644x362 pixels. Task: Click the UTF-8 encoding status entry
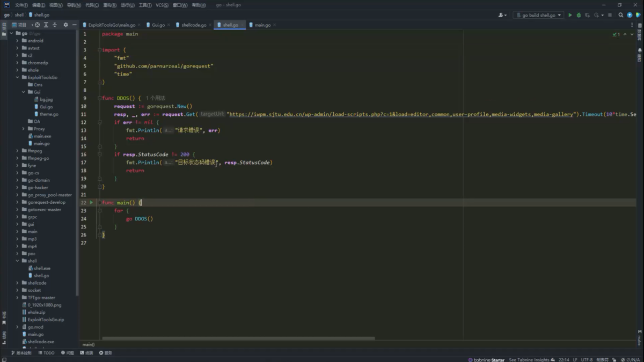pyautogui.click(x=587, y=360)
